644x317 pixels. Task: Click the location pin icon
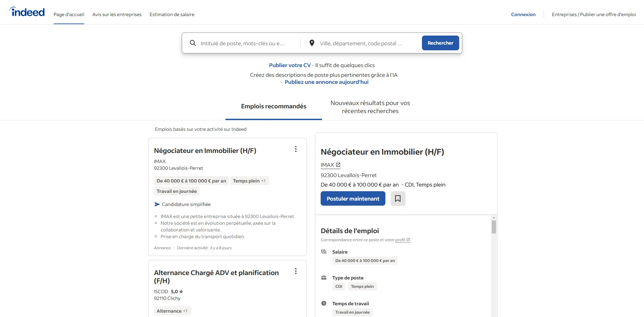pos(312,43)
